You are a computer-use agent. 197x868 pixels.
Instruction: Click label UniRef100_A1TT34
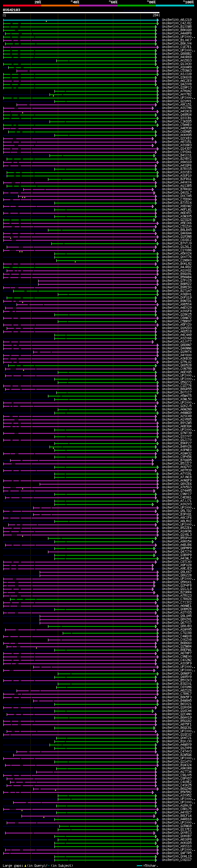[177, 772]
